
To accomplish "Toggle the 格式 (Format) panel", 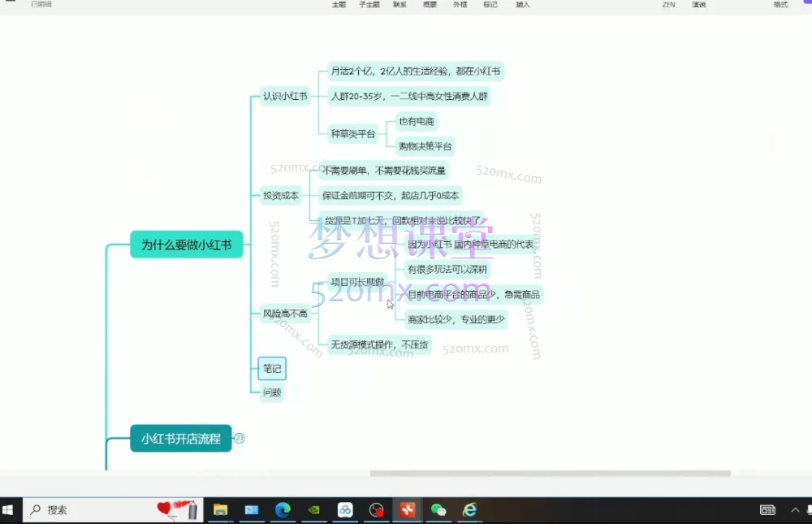I will click(780, 4).
